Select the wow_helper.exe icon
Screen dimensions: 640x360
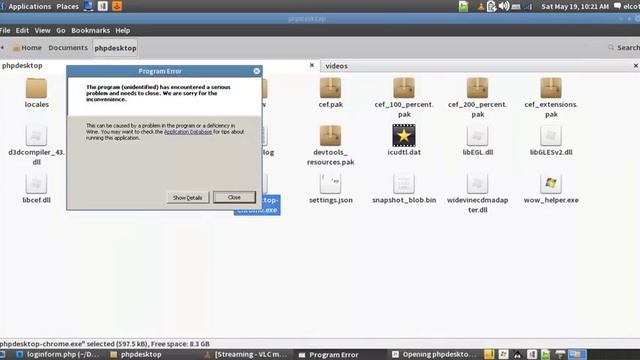point(551,183)
